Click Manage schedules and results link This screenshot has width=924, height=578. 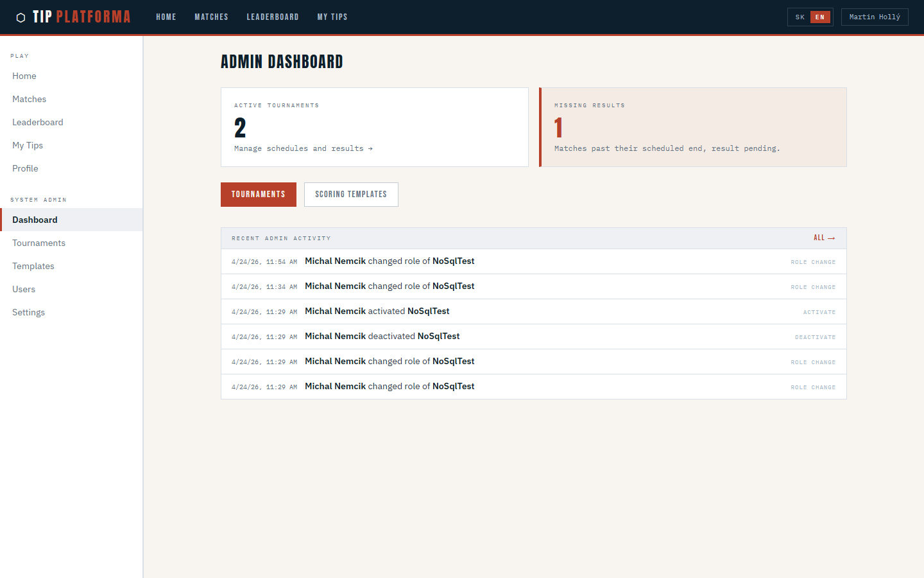(303, 148)
